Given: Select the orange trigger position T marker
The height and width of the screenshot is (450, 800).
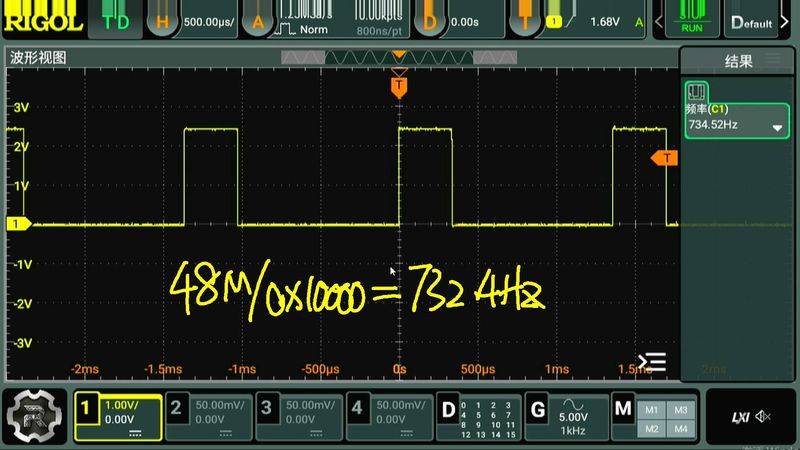Looking at the screenshot, I should 399,87.
